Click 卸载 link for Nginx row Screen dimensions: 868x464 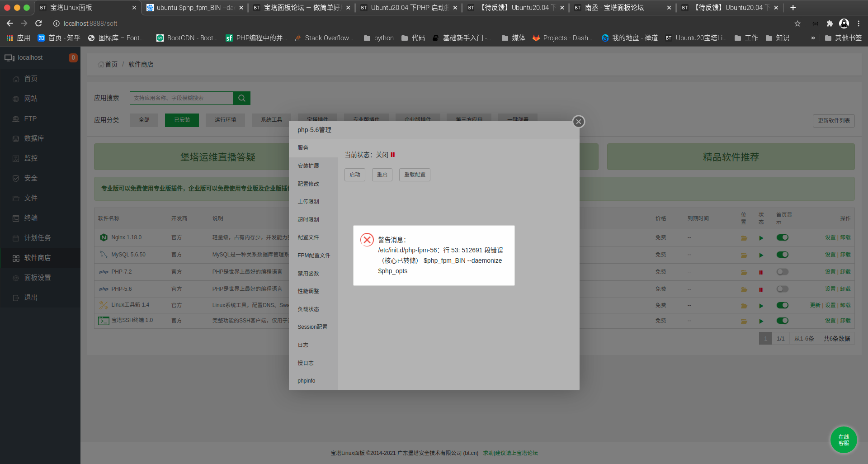click(x=845, y=237)
